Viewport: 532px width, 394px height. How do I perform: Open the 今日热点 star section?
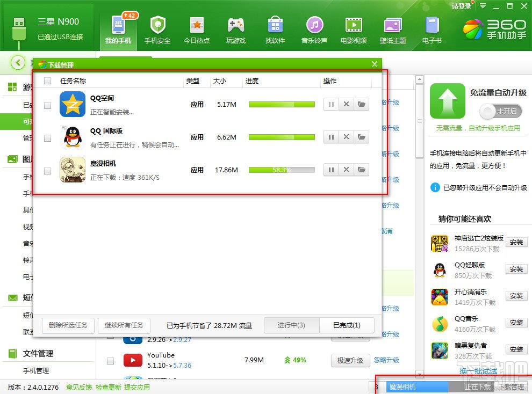click(x=197, y=30)
